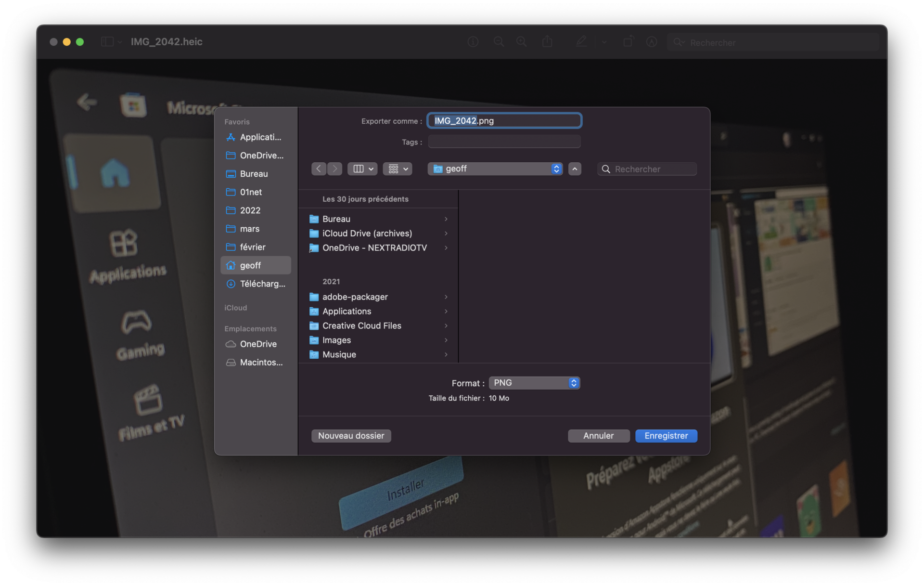Open the geoff location popup menu
This screenshot has width=924, height=586.
(495, 169)
